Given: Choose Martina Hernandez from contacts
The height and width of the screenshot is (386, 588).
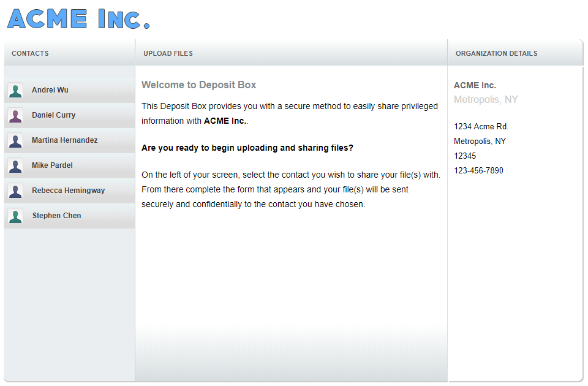Looking at the screenshot, I should [70, 141].
